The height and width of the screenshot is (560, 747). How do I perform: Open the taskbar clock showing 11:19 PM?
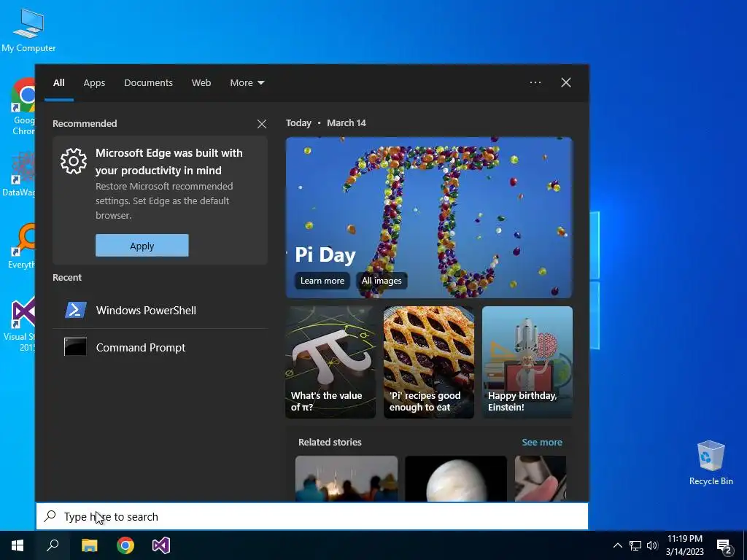click(x=684, y=545)
